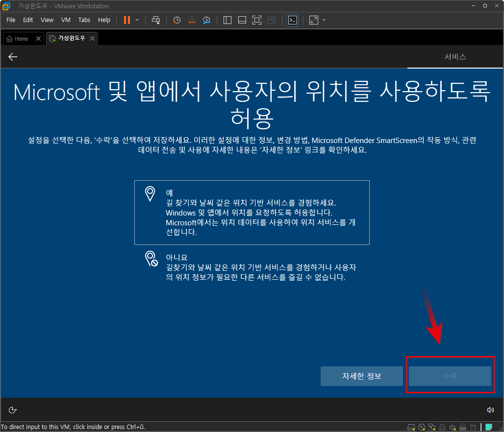This screenshot has width=504, height=432.
Task: Click the VMware Workstation logo icon
Action: [6, 6]
